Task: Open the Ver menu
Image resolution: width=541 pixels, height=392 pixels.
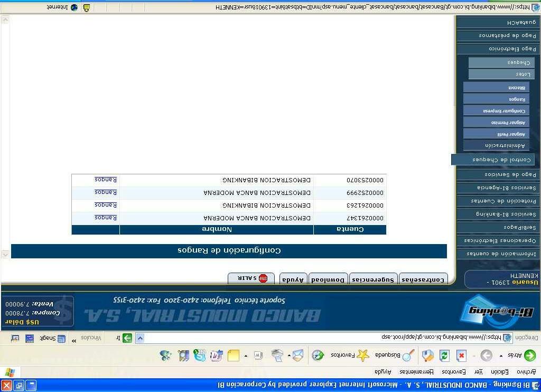Action: click(478, 372)
